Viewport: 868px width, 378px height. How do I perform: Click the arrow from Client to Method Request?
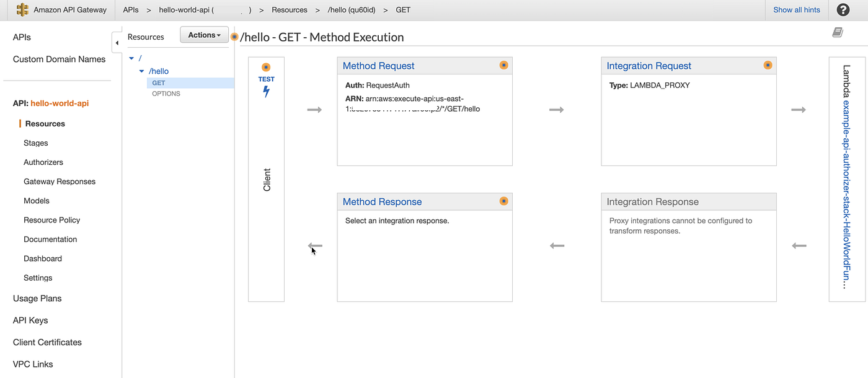coord(314,109)
